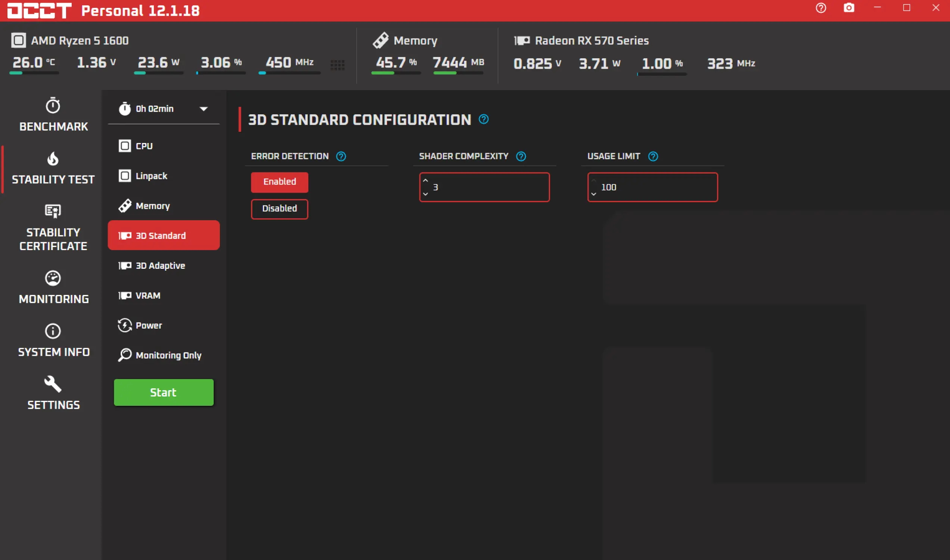
Task: Click the CPU core grid icon
Action: 337,65
